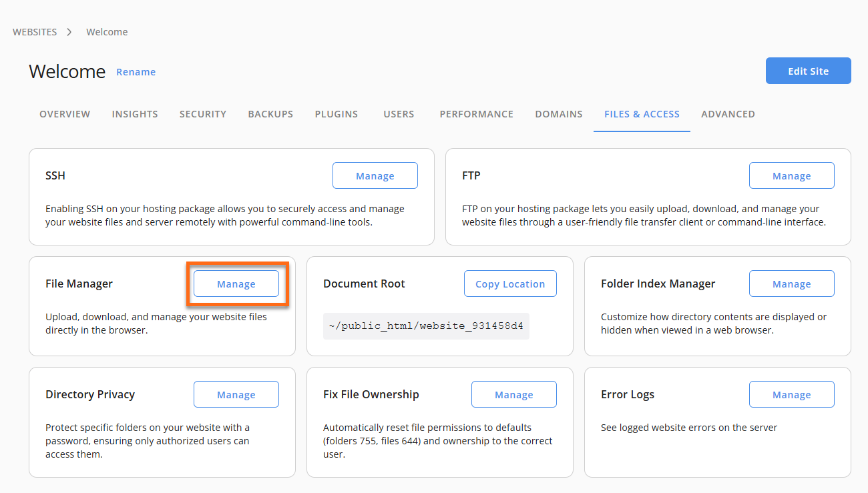Switch to the INSIGHTS tab

point(135,114)
